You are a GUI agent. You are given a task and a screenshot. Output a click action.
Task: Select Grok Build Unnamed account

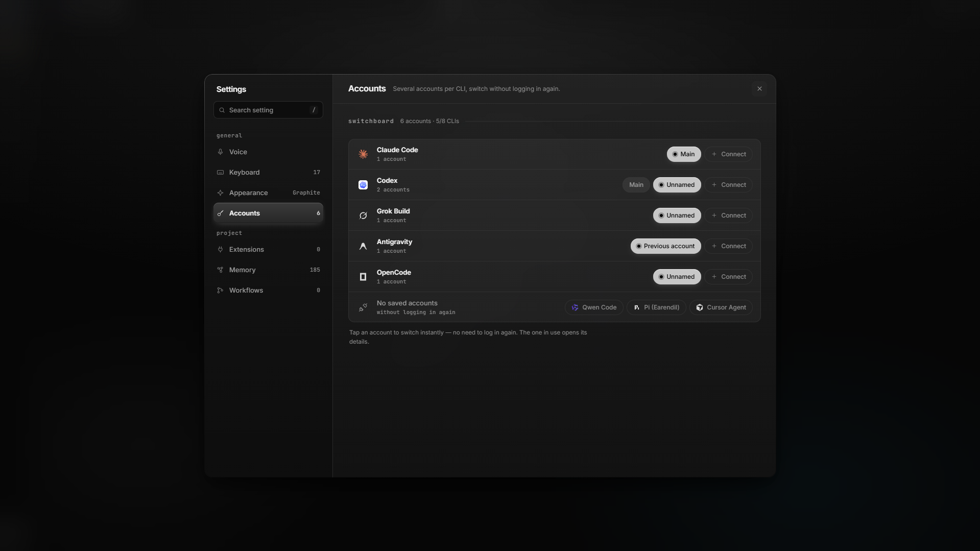click(677, 215)
